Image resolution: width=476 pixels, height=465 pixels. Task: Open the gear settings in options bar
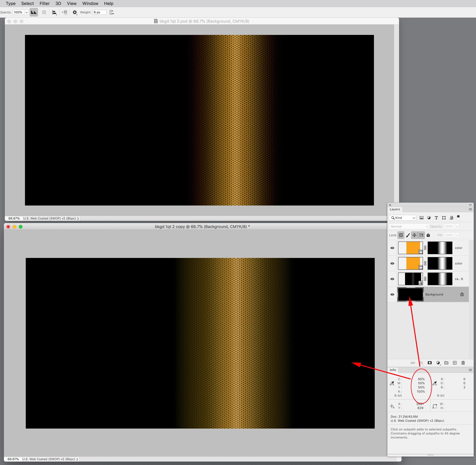[75, 12]
